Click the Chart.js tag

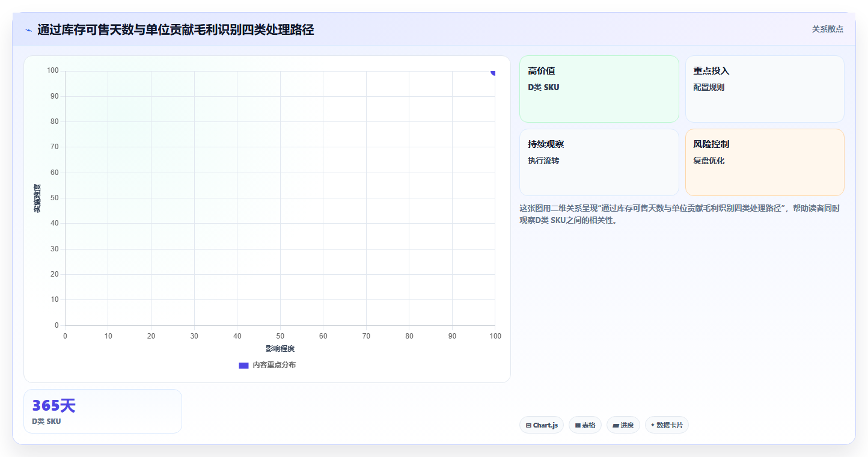[x=542, y=425]
